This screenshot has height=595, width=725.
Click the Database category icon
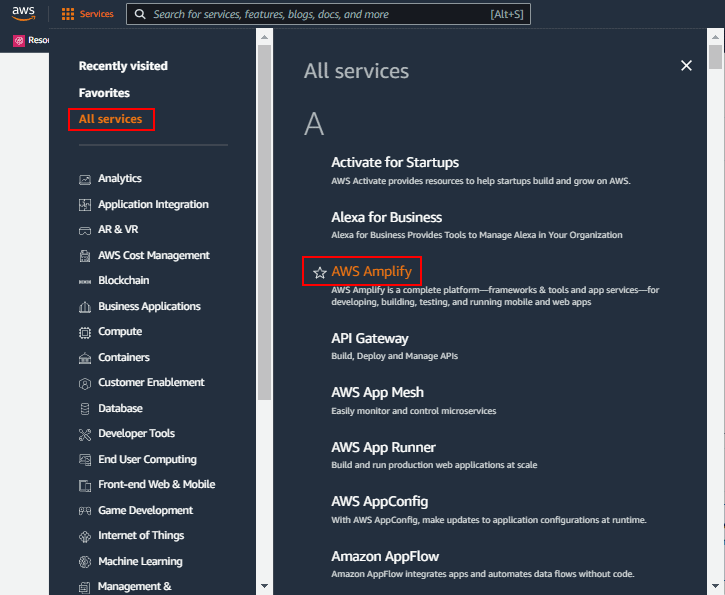click(x=85, y=409)
